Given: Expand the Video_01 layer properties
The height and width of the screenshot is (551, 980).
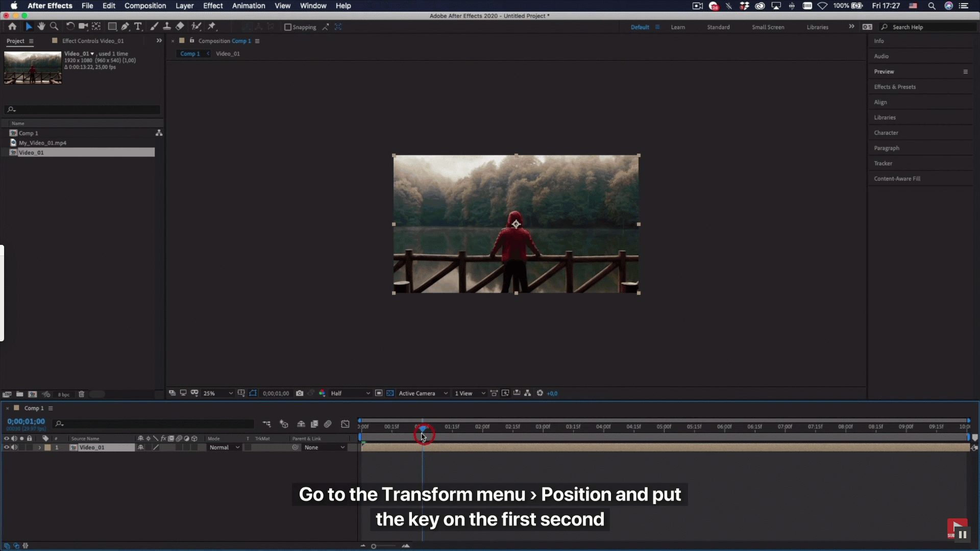Looking at the screenshot, I should pyautogui.click(x=39, y=447).
